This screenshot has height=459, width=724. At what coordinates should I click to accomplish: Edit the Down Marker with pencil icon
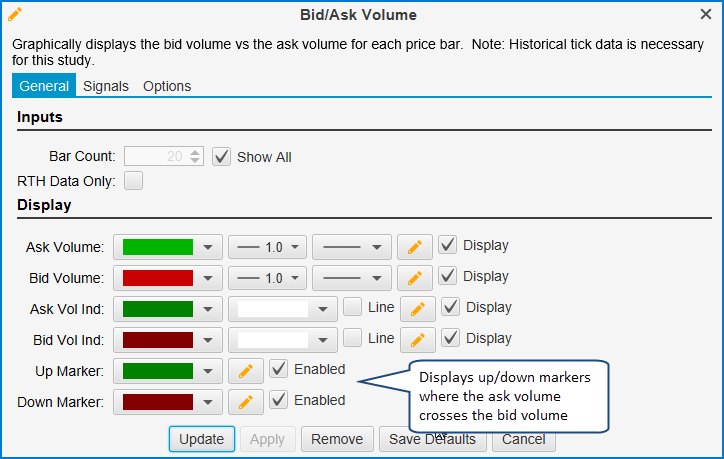(246, 402)
